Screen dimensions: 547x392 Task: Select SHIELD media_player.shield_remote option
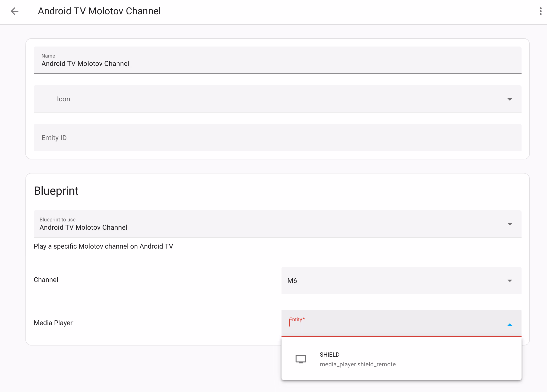coord(401,359)
